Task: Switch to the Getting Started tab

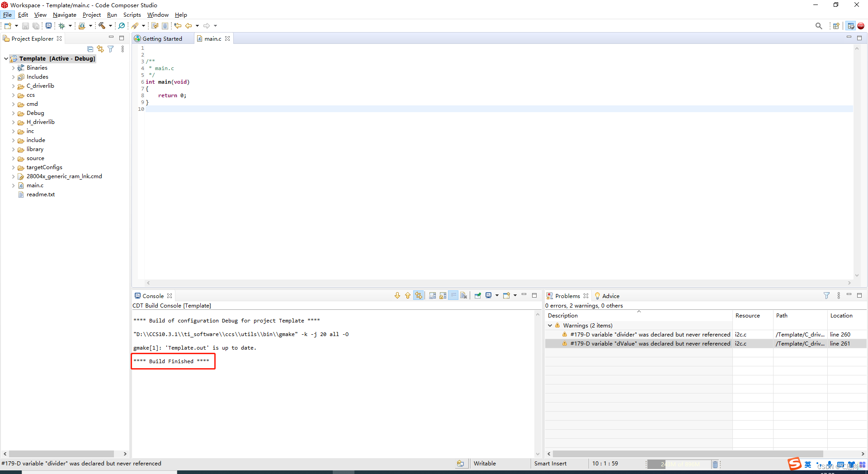Action: [x=162, y=39]
